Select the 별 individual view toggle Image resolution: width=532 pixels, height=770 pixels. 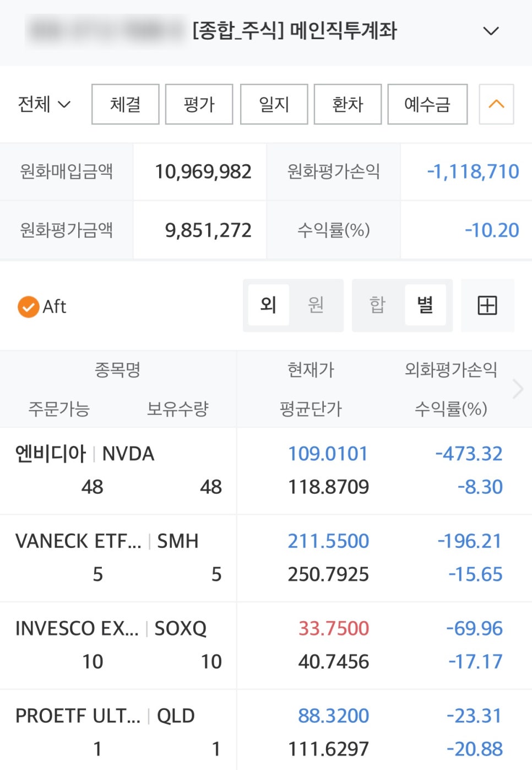point(425,305)
